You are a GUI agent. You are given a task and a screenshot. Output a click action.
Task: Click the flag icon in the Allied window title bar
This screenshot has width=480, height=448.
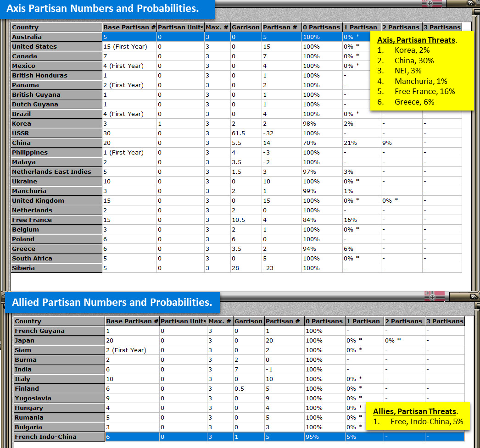coord(435,296)
